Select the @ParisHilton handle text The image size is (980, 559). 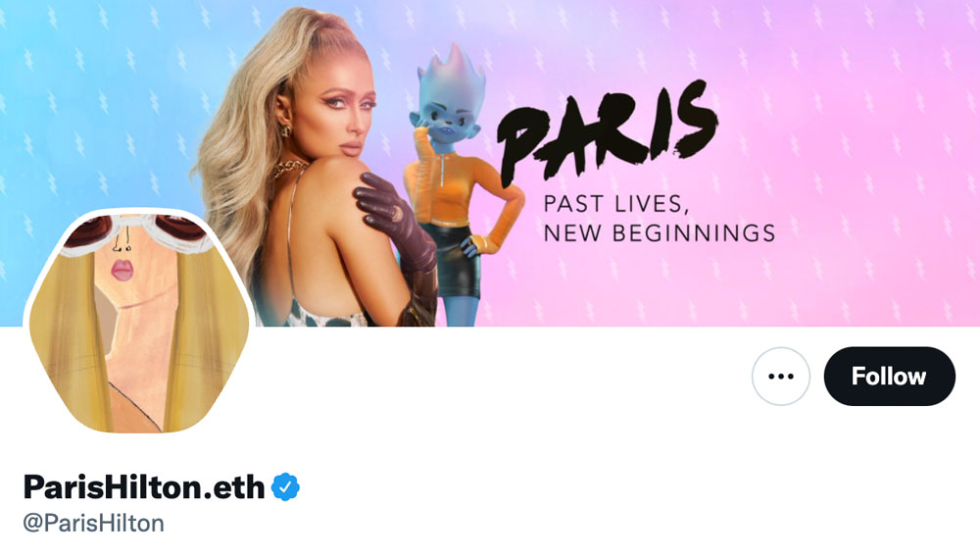point(94,523)
